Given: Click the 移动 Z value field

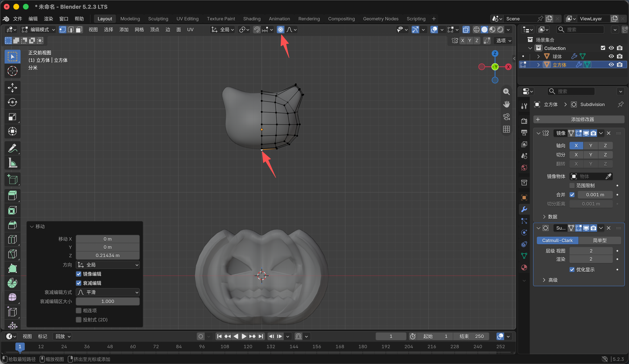Looking at the screenshot, I should 108,255.
